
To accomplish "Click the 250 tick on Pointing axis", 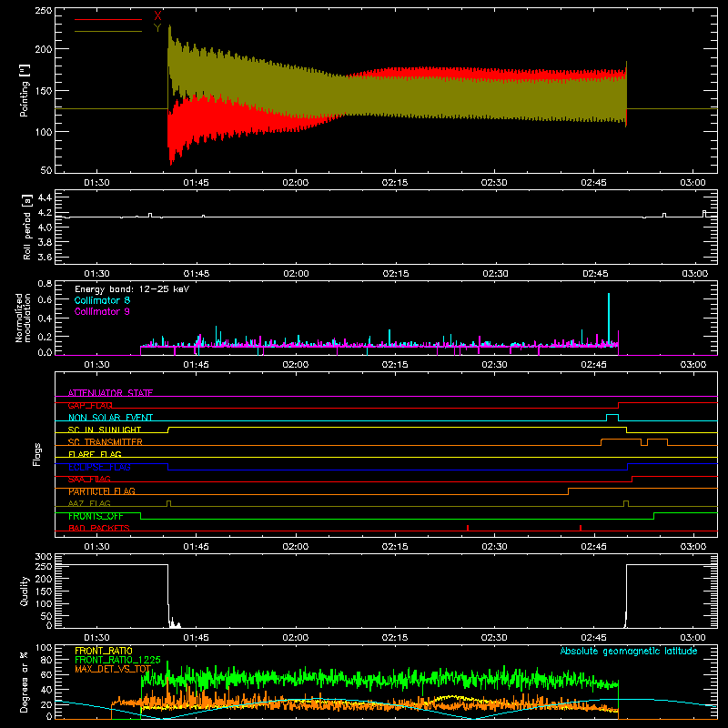I will 44,11.
